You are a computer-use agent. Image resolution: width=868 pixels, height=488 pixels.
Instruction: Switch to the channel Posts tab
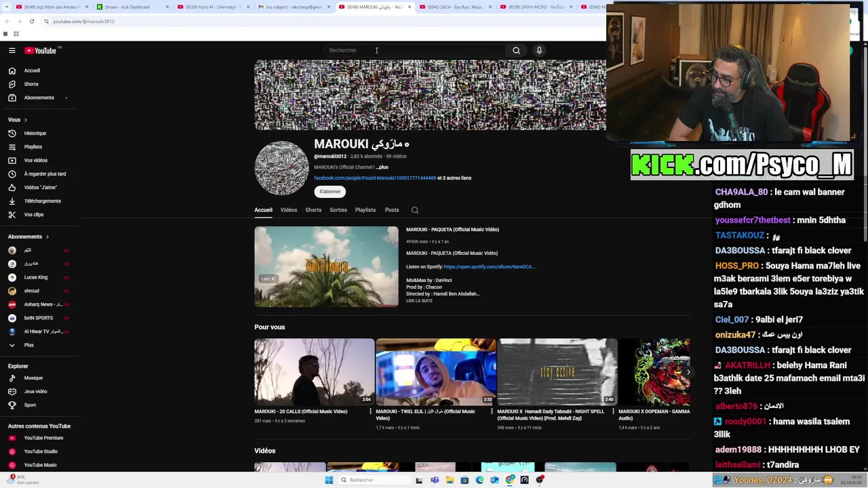click(392, 210)
